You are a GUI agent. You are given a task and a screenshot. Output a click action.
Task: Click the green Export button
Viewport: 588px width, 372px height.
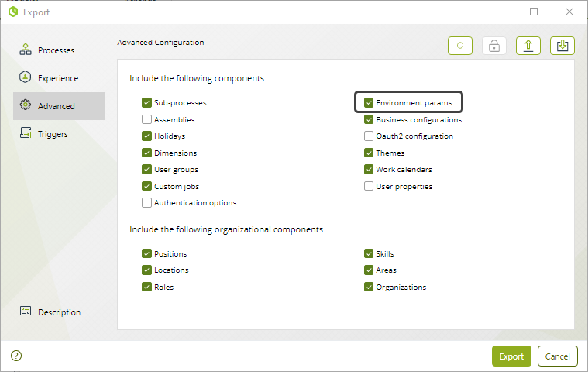point(511,356)
